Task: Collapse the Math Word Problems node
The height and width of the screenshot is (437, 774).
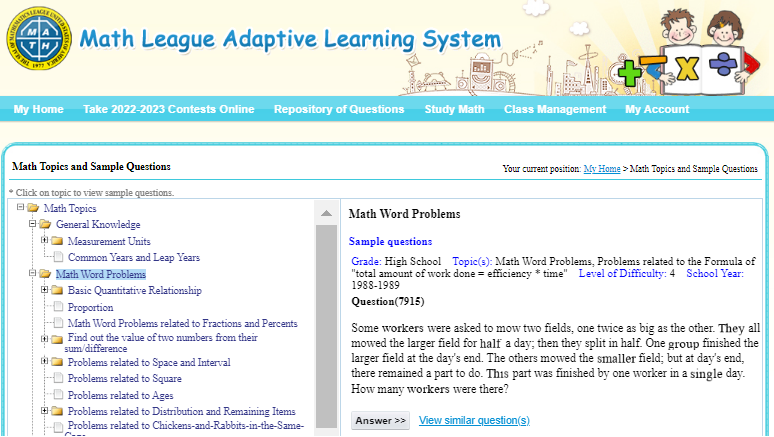Action: point(32,273)
